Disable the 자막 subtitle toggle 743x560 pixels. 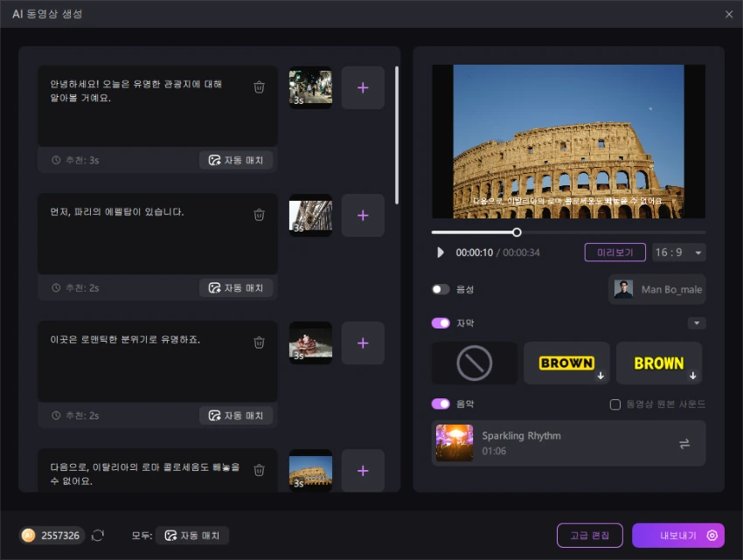pyautogui.click(x=441, y=323)
